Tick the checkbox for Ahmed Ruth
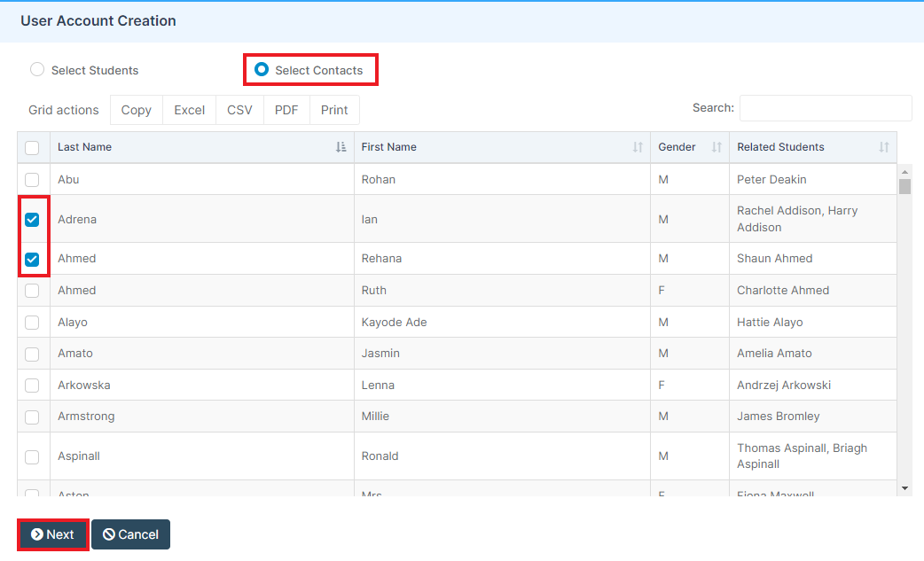 [33, 291]
